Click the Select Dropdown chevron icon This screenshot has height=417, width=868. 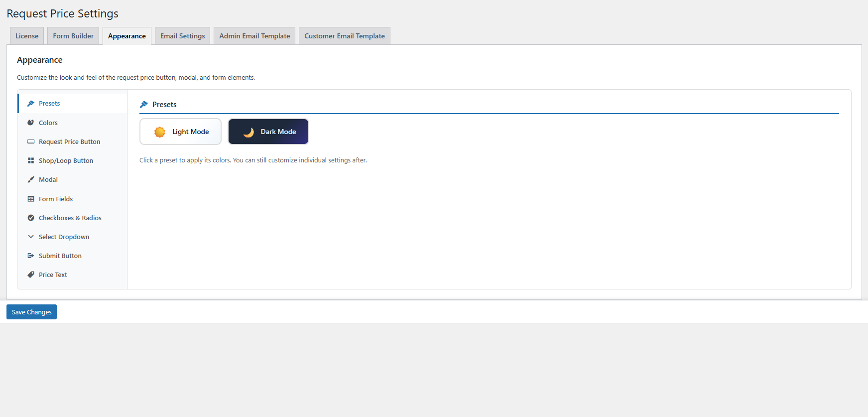point(31,237)
